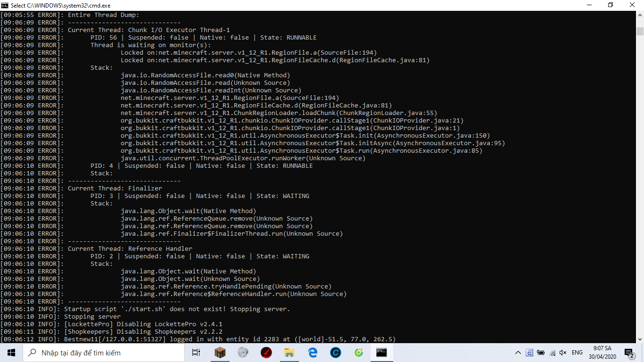This screenshot has height=362, width=644.
Task: Open the clock showing 9:07 SA
Action: pyautogui.click(x=602, y=353)
